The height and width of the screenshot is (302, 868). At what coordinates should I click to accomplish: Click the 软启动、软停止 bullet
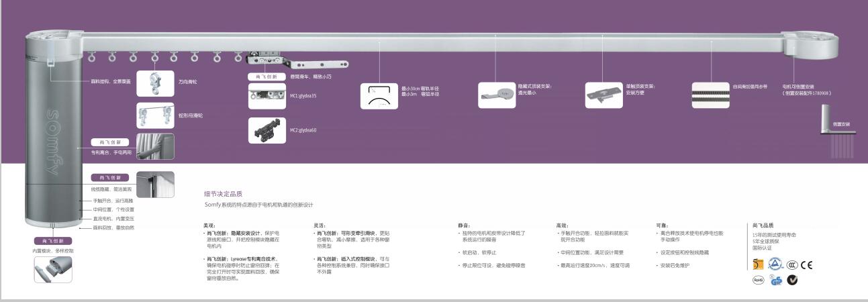click(479, 252)
